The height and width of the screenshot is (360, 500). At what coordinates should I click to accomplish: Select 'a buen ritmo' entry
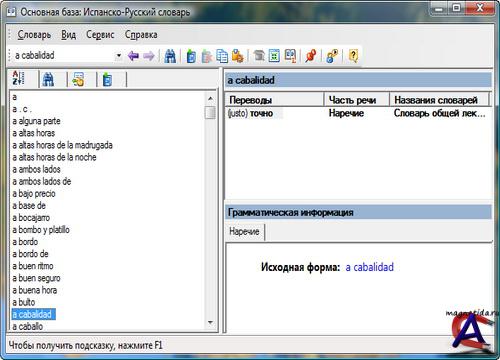33,266
